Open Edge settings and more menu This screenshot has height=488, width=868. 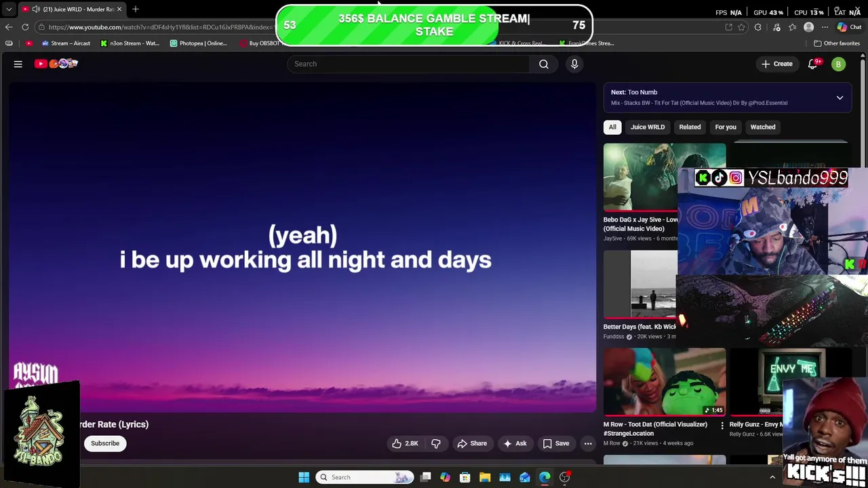[x=825, y=27]
